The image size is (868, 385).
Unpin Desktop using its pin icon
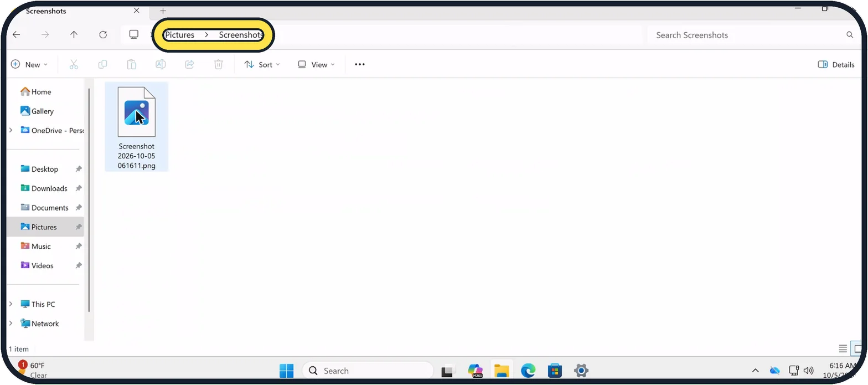pyautogui.click(x=79, y=169)
